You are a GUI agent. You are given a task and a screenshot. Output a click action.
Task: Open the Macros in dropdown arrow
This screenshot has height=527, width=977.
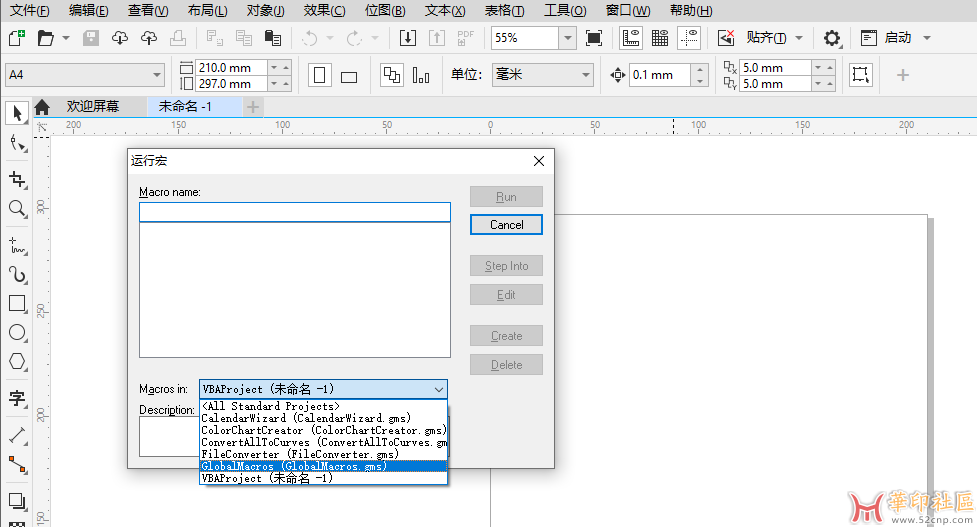click(x=439, y=389)
